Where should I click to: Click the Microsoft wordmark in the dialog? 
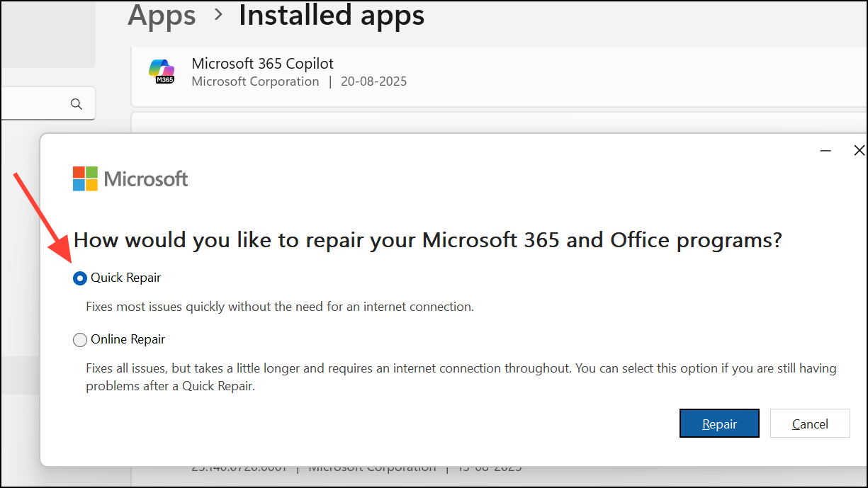[x=146, y=178]
